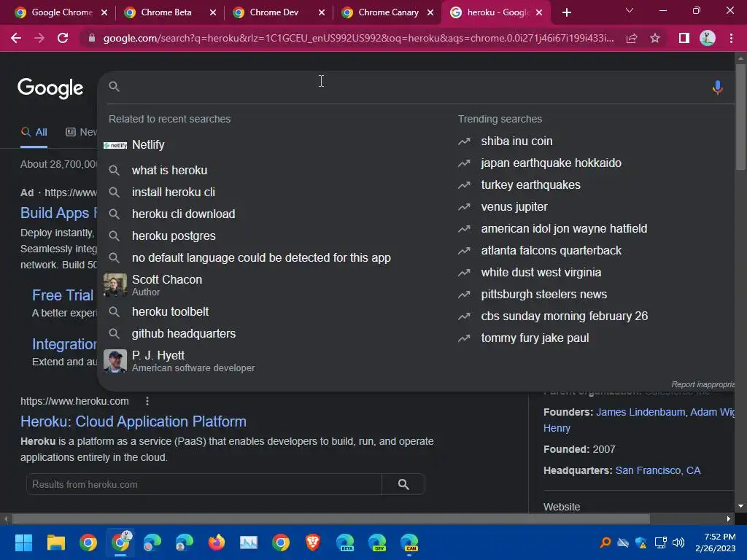Click the horizontal scrollbar thumb
This screenshot has width=747, height=560.
pyautogui.click(x=330, y=518)
